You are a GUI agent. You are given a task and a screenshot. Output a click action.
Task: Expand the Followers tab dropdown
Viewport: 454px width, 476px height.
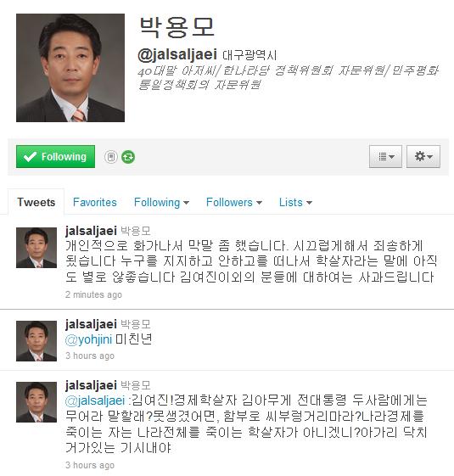pyautogui.click(x=234, y=203)
